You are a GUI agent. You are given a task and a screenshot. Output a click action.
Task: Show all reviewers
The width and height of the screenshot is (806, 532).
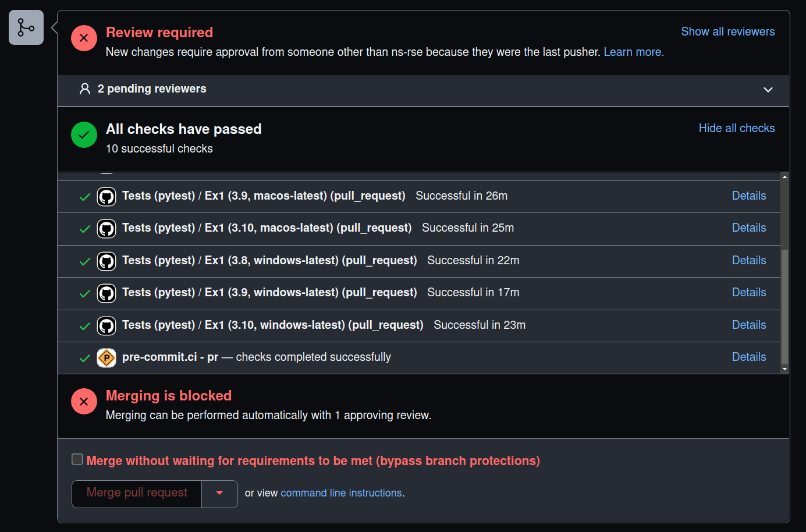(x=728, y=31)
